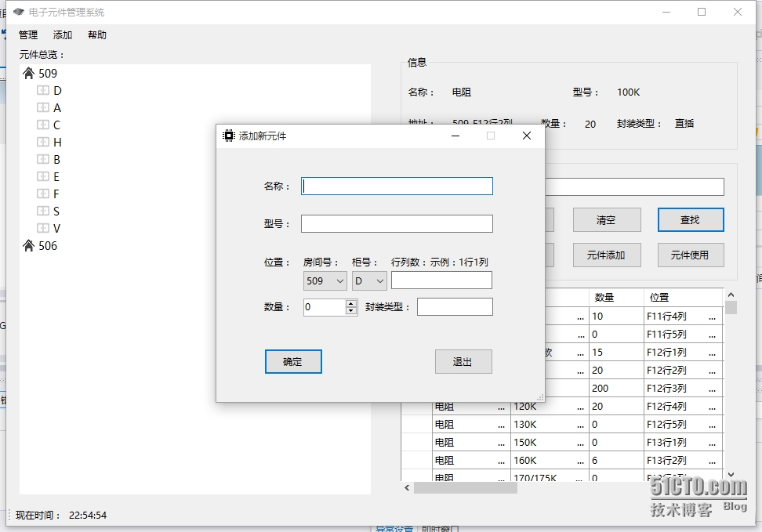Click the cabinet icon beside node S
The height and width of the screenshot is (532, 762).
click(43, 211)
